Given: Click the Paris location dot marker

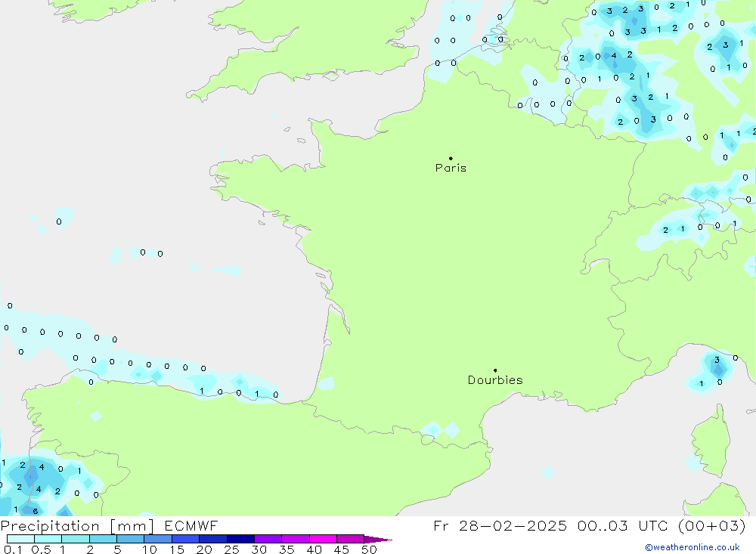Looking at the screenshot, I should point(451,158).
